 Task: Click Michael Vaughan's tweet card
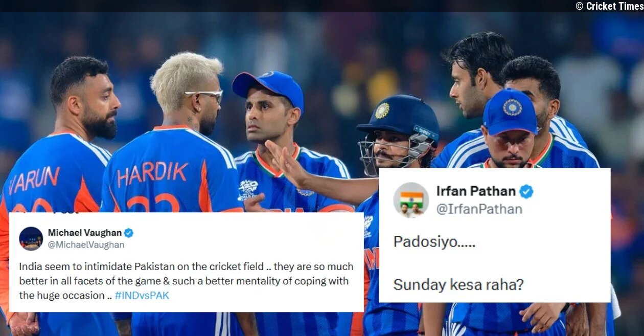[187, 262]
